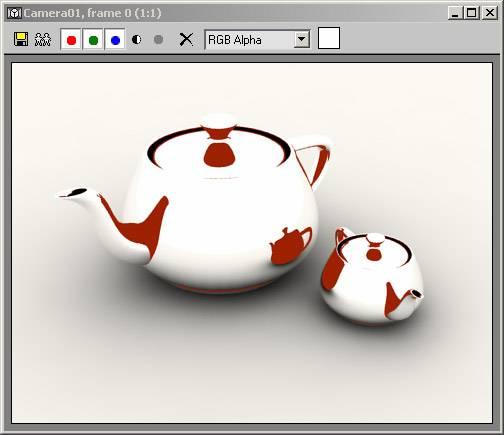Toggle the monochrome display button
Screen dimensions: 504x435
click(159, 40)
